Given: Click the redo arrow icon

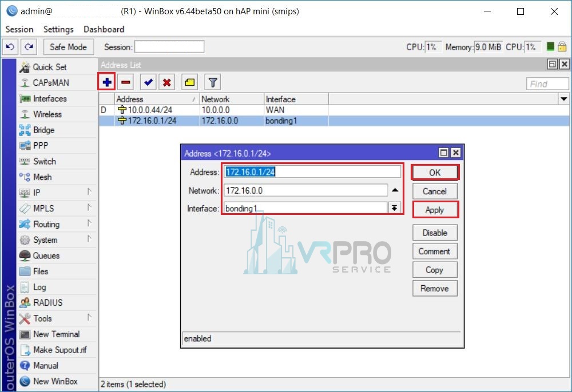Looking at the screenshot, I should 29,47.
